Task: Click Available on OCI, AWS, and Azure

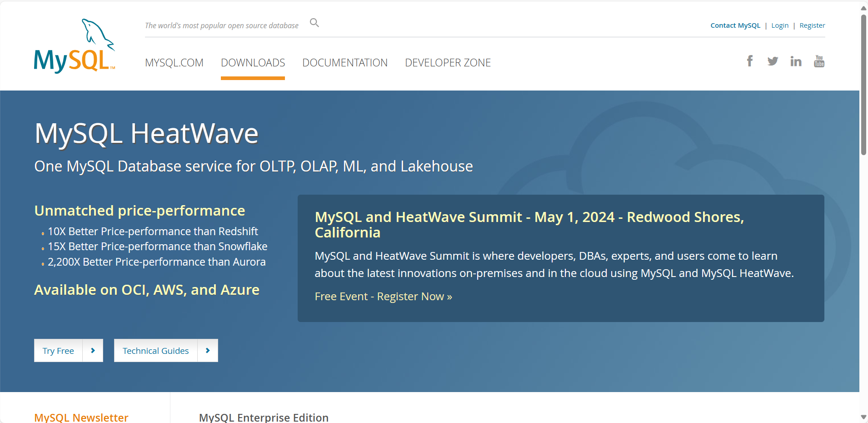Action: click(x=147, y=290)
